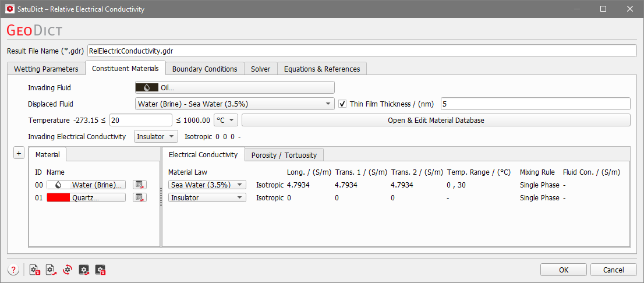The height and width of the screenshot is (283, 644).
Task: Open the Solver tab
Action: [260, 69]
